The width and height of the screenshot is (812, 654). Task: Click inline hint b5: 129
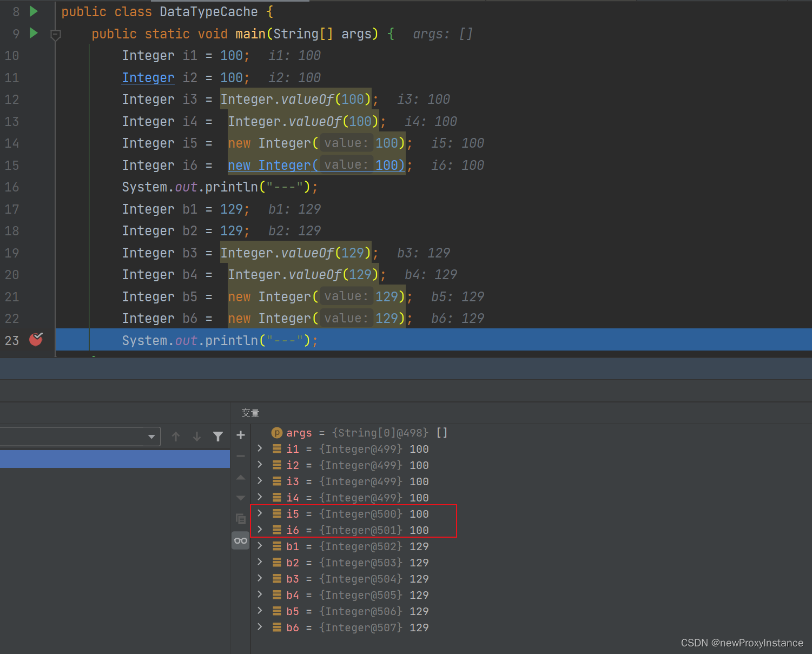pyautogui.click(x=458, y=297)
